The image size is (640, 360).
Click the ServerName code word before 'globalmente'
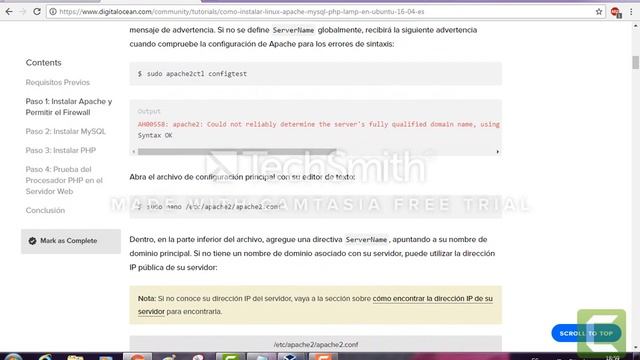(293, 30)
